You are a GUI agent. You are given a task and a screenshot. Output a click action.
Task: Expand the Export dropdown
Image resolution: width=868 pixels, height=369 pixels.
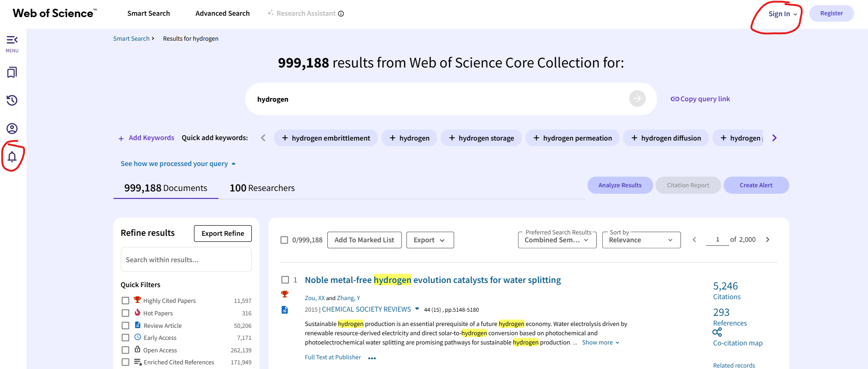[430, 240]
